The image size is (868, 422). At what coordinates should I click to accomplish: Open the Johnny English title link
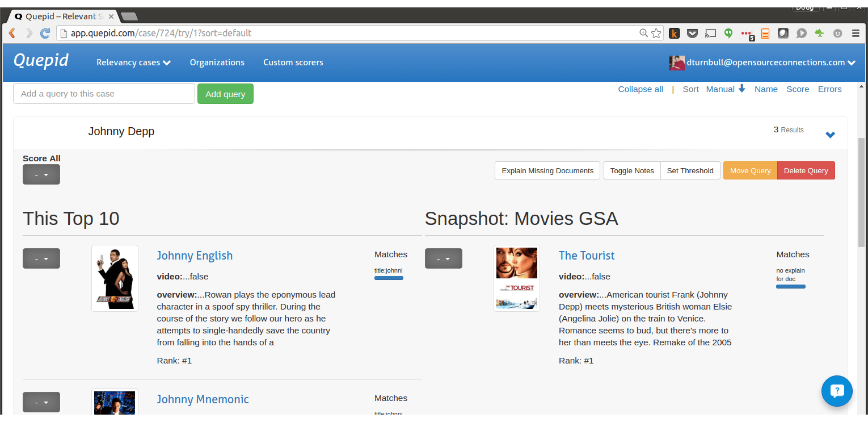point(195,256)
